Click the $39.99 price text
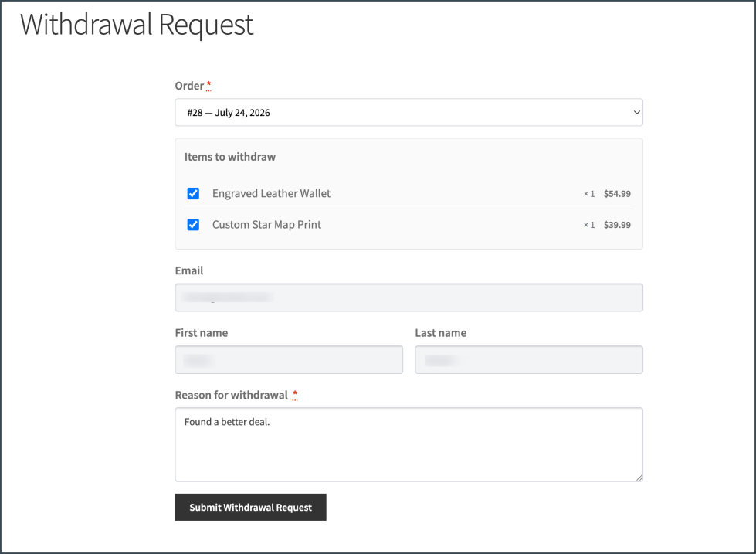This screenshot has width=756, height=554. point(617,225)
